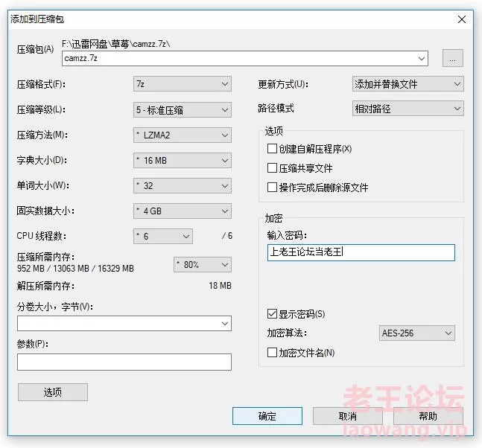Image resolution: width=482 pixels, height=448 pixels.
Task: Open the 字典大小 16 MB dropdown
Action: [x=183, y=160]
